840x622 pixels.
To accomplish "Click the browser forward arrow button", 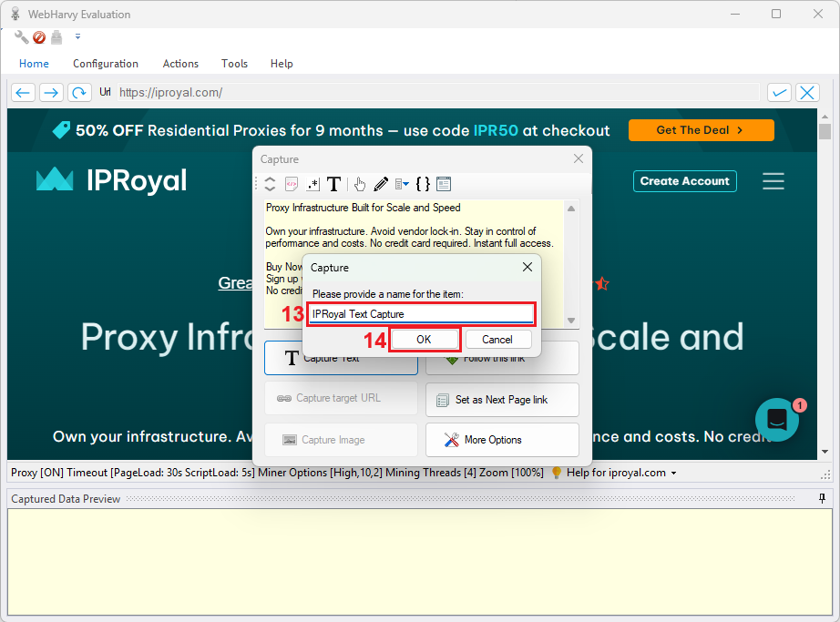I will point(51,93).
